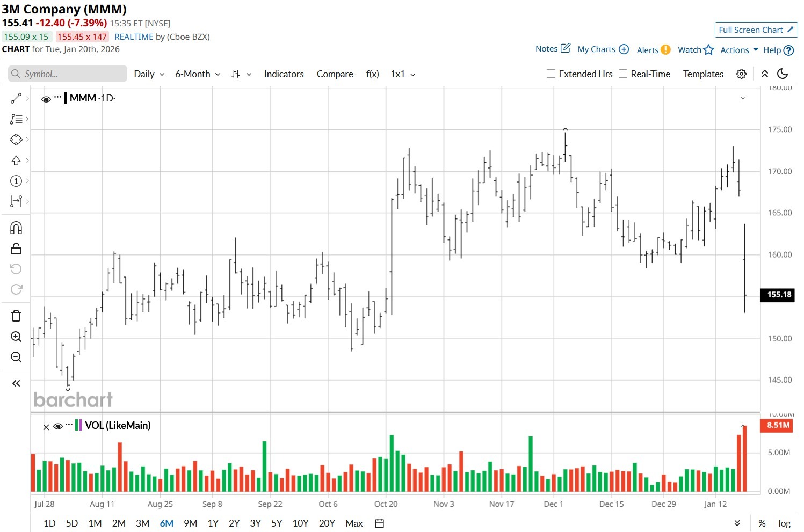Toggle MMM series visibility eye
This screenshot has height=532, width=804.
(x=46, y=99)
